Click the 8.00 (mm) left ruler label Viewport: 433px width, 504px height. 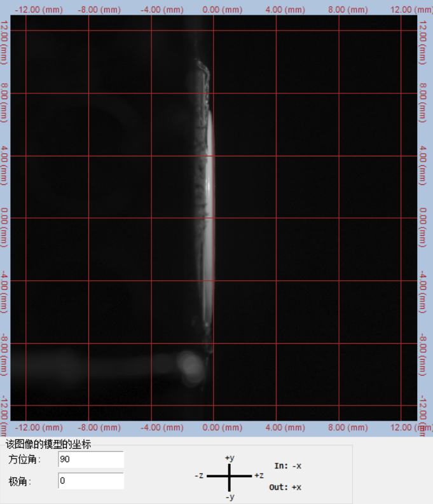[x=5, y=103]
